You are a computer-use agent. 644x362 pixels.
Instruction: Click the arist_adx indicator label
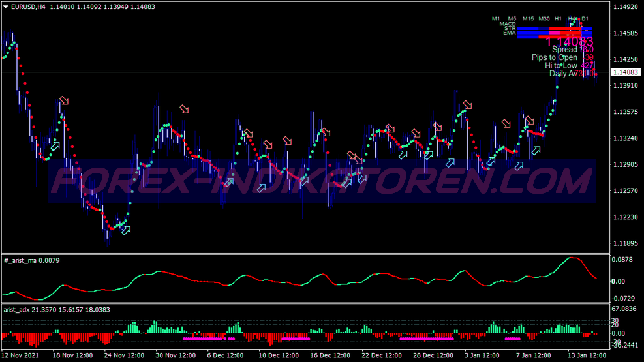pos(20,310)
